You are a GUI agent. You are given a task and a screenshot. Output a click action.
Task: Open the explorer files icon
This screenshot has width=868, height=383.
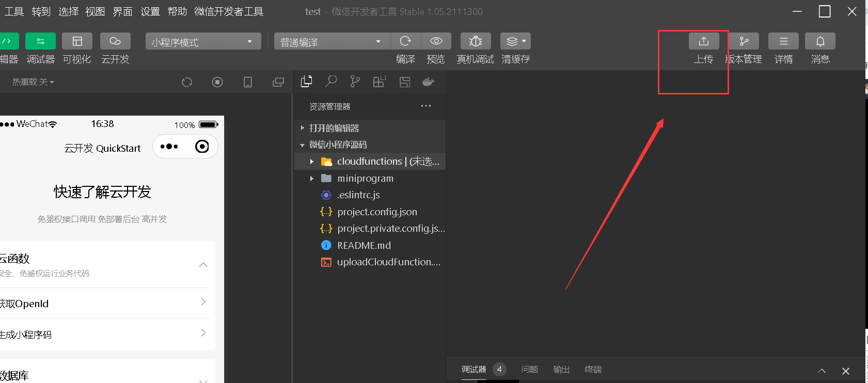click(x=307, y=82)
